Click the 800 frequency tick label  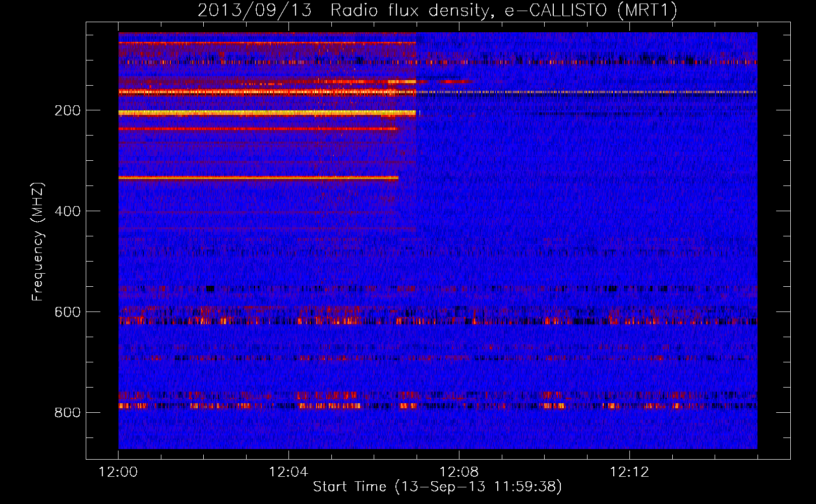click(68, 413)
